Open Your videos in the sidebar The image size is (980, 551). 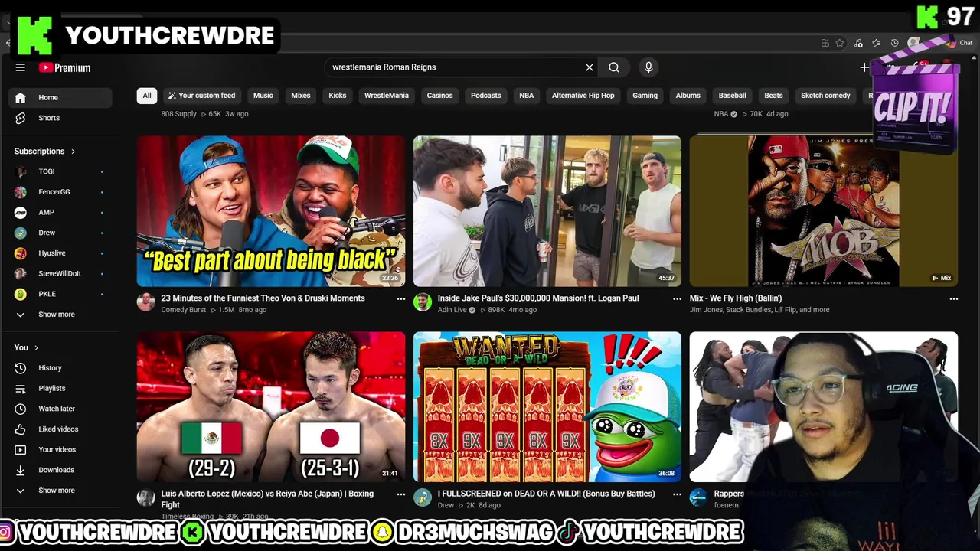tap(60, 449)
